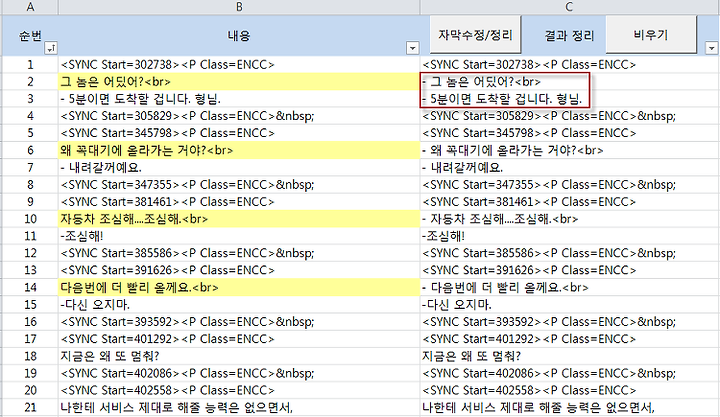This screenshot has height=417, width=720.
Task: Select column B cell with SYNC Start=305829
Action: click(239, 116)
